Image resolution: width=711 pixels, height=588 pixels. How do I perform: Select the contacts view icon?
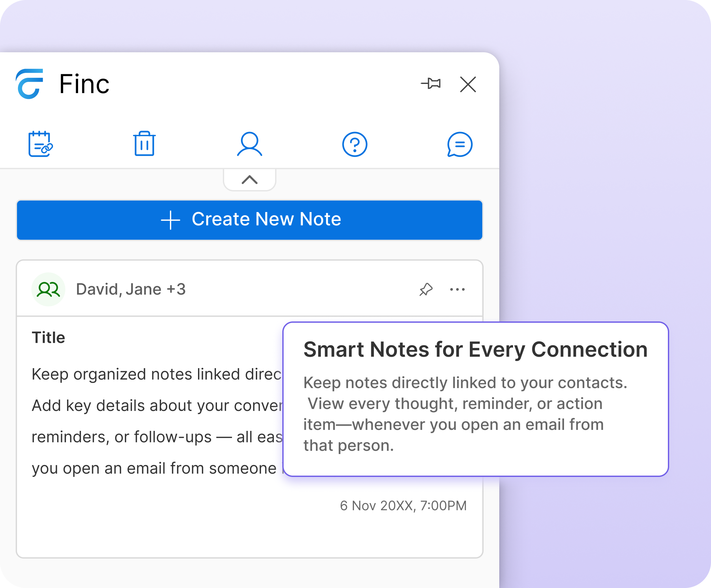(250, 144)
